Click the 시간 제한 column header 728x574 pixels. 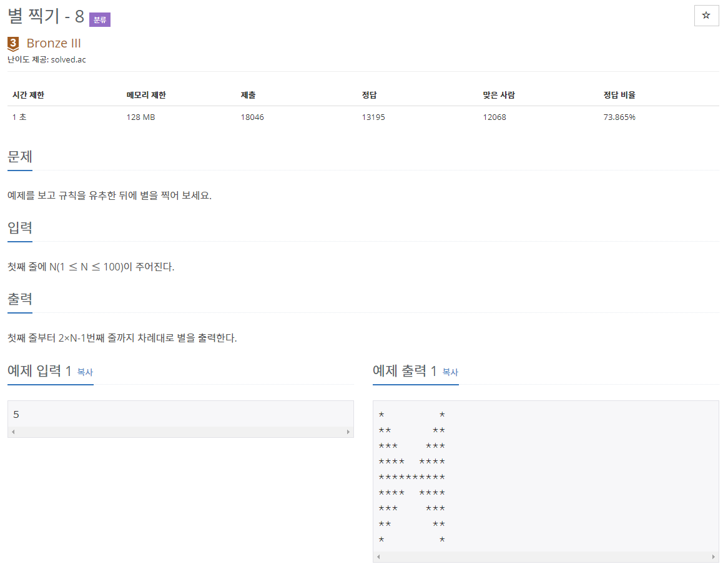pyautogui.click(x=28, y=95)
